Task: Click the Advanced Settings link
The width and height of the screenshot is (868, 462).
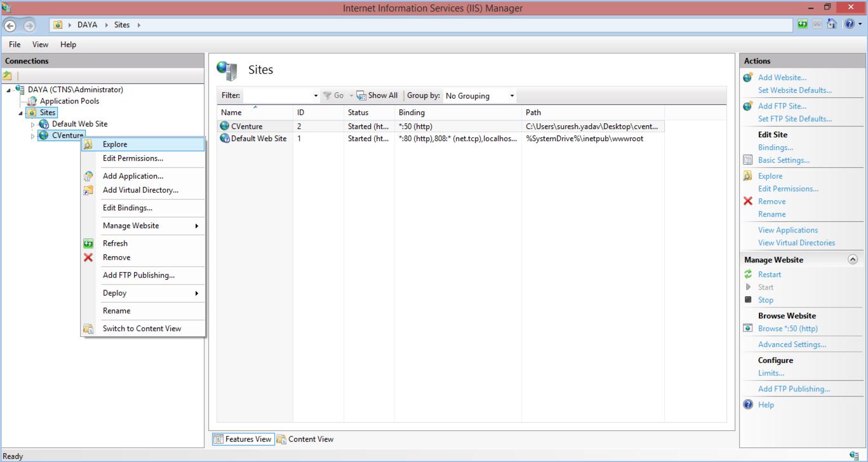Action: (x=792, y=344)
